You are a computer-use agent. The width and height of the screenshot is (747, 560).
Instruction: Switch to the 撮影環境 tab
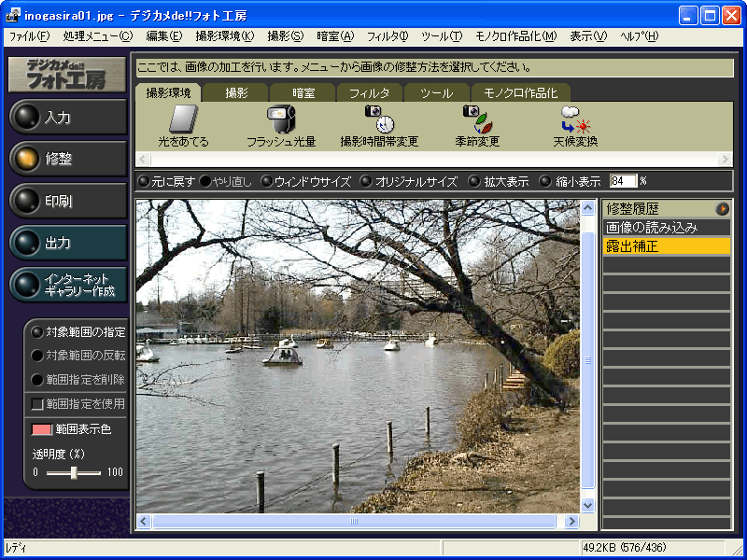pos(168,92)
